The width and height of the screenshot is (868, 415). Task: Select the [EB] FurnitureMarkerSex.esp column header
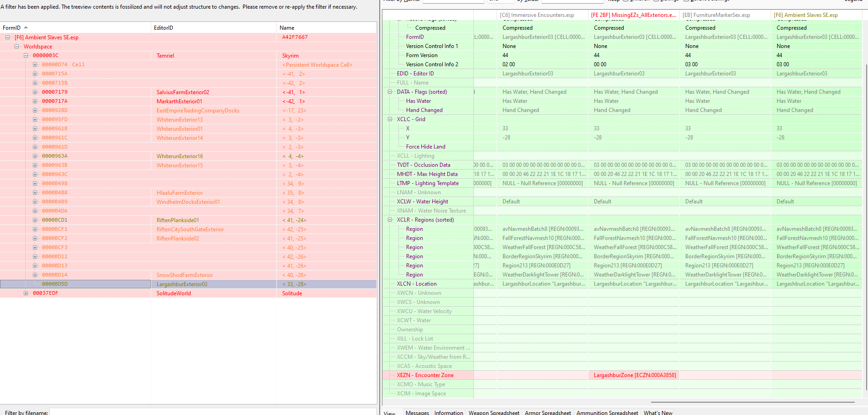click(x=725, y=15)
